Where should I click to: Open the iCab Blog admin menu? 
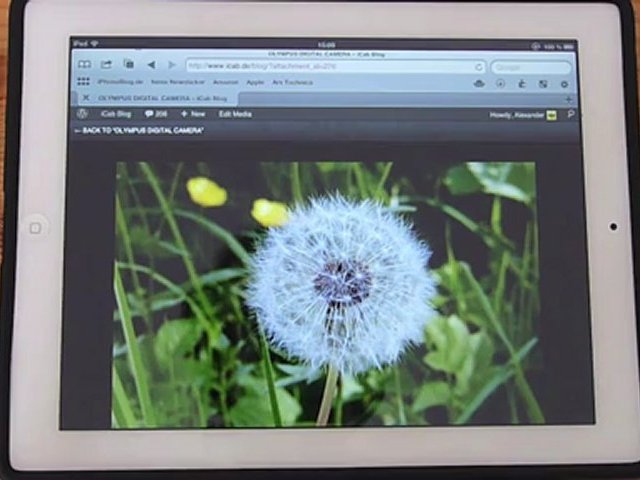point(116,114)
